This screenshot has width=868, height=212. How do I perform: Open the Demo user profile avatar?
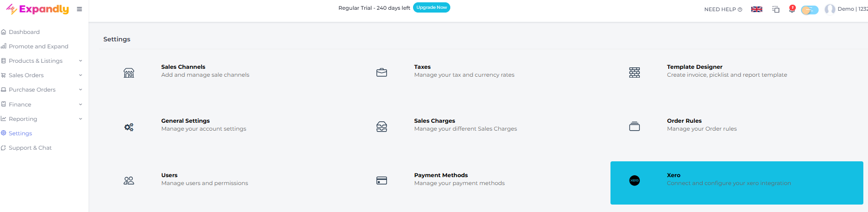830,9
